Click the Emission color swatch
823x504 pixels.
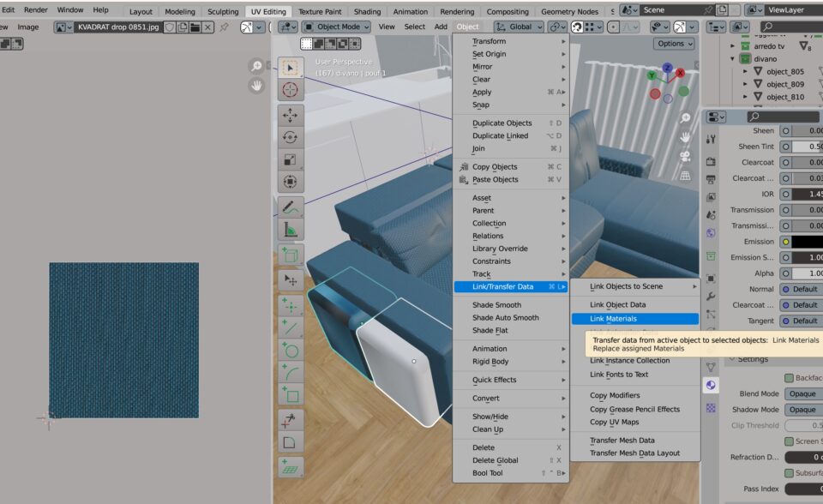click(804, 242)
